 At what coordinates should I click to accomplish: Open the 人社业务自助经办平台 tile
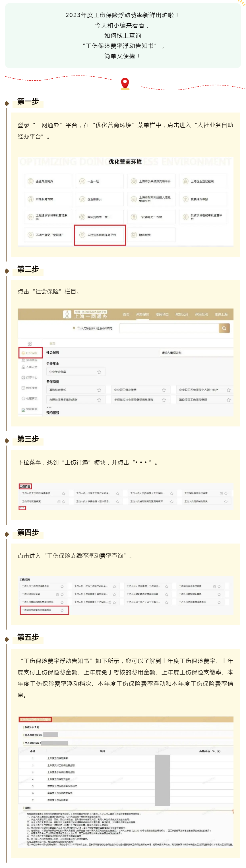click(x=100, y=235)
